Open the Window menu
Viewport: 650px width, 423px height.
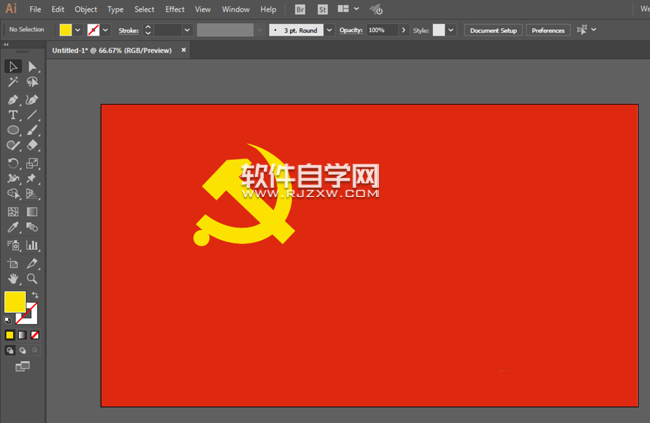pos(235,9)
